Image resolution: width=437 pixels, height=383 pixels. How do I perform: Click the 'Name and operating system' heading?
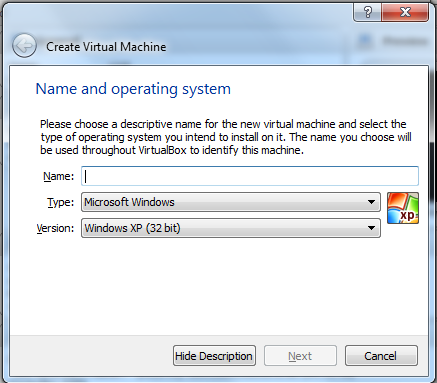[133, 89]
